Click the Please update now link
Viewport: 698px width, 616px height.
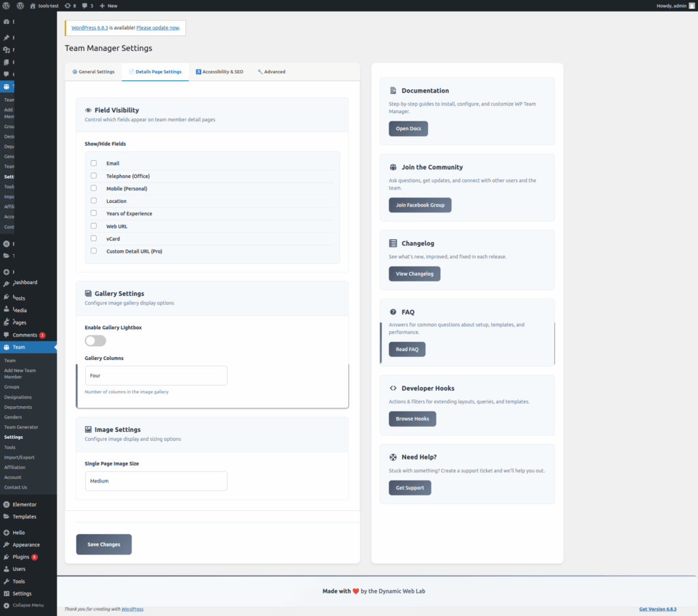pyautogui.click(x=157, y=28)
